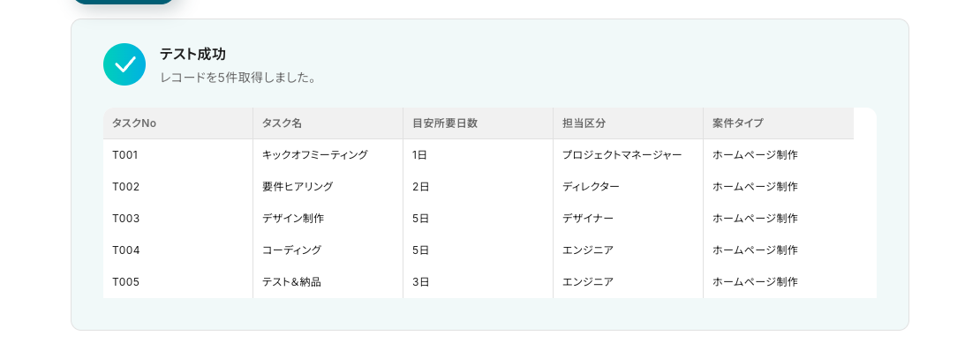Select the キックオフミーティング task name cell
This screenshot has height=358, width=980.
coord(315,155)
